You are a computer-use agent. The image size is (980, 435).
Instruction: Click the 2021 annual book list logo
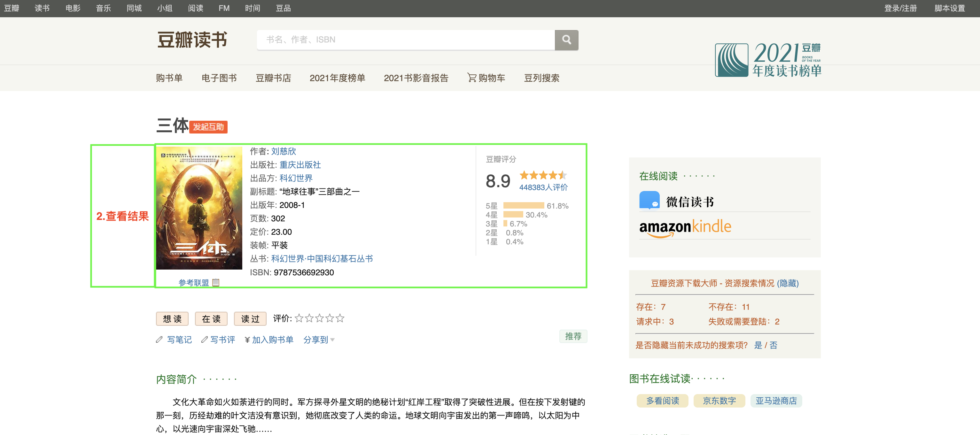pyautogui.click(x=768, y=59)
